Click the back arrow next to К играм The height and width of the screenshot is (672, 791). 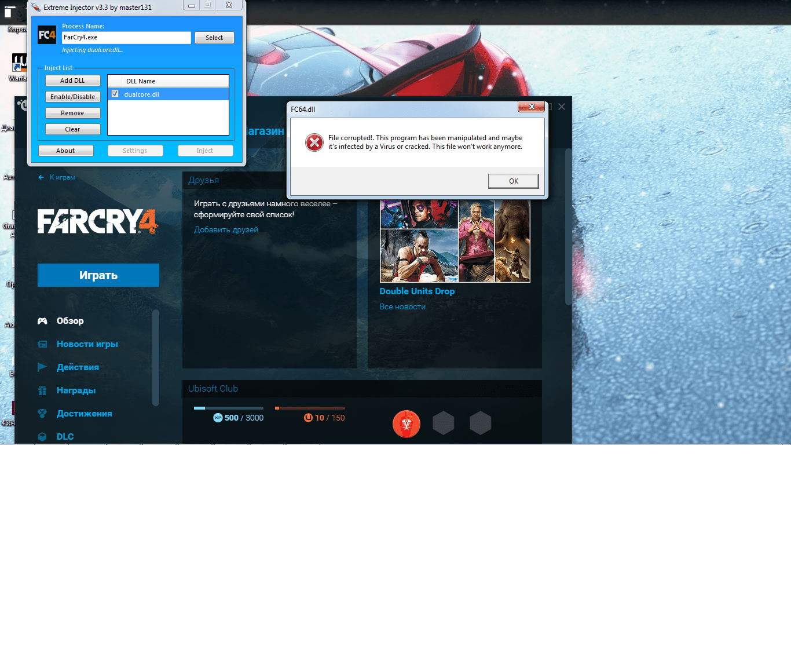click(41, 177)
